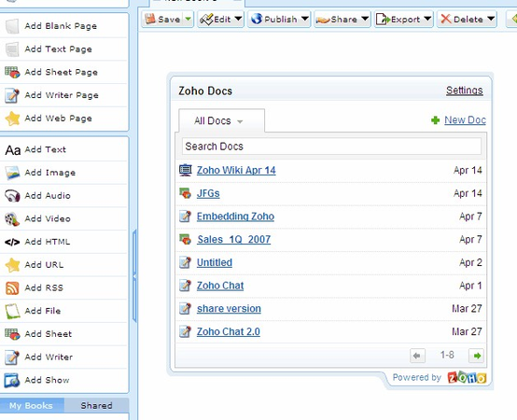Open the Save dropdown arrow

click(x=188, y=19)
